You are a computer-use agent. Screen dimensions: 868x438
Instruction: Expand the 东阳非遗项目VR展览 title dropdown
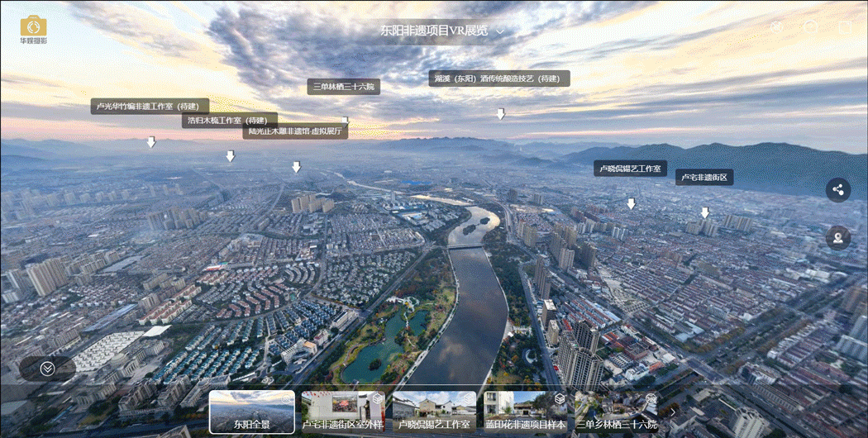(x=500, y=31)
